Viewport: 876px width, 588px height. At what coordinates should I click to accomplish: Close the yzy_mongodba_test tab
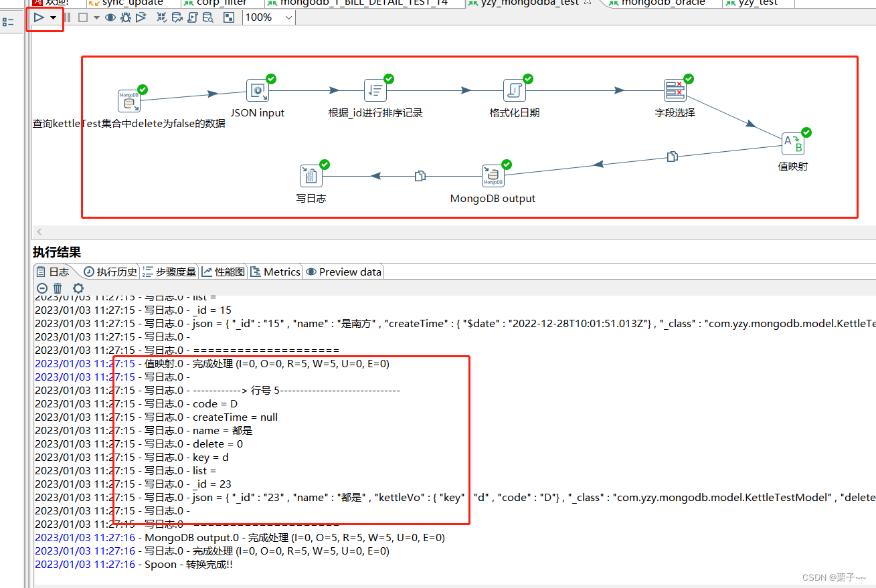coord(588,3)
